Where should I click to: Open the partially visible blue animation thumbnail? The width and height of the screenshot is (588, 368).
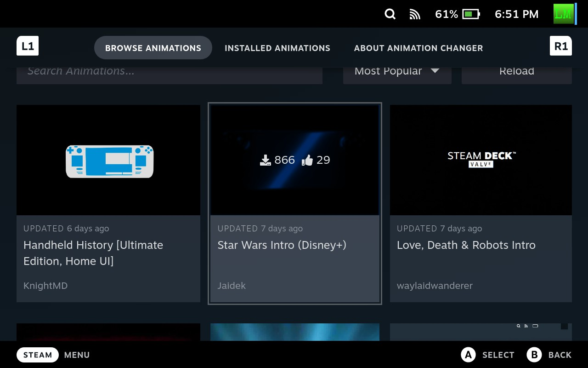(295, 332)
